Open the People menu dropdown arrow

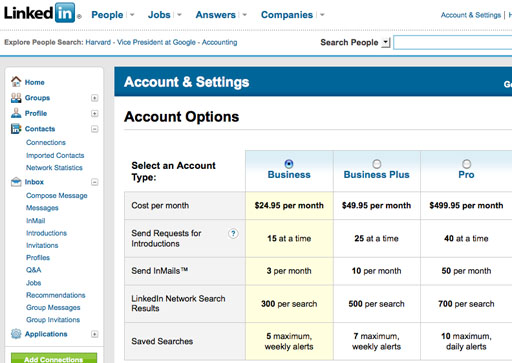tap(132, 15)
